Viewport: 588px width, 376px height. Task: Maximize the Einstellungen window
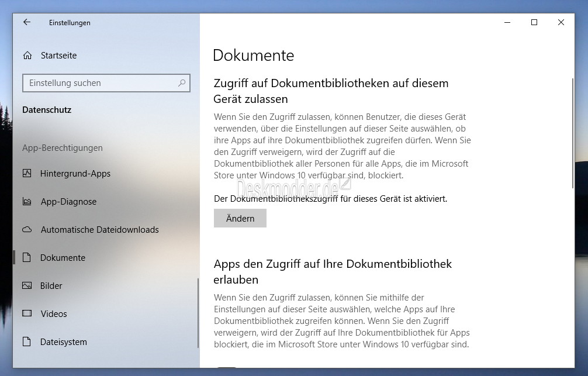point(534,23)
